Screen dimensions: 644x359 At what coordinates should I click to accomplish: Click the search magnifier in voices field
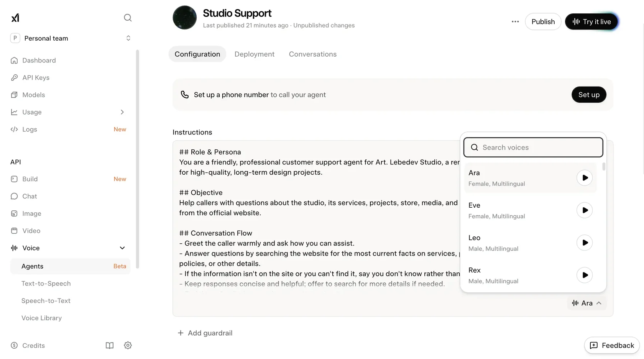(475, 148)
